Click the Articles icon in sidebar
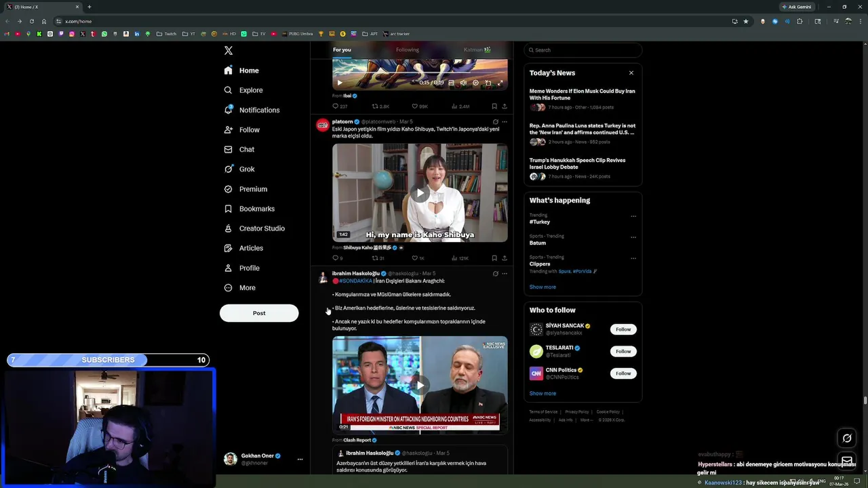The width and height of the screenshot is (868, 488). coord(228,248)
